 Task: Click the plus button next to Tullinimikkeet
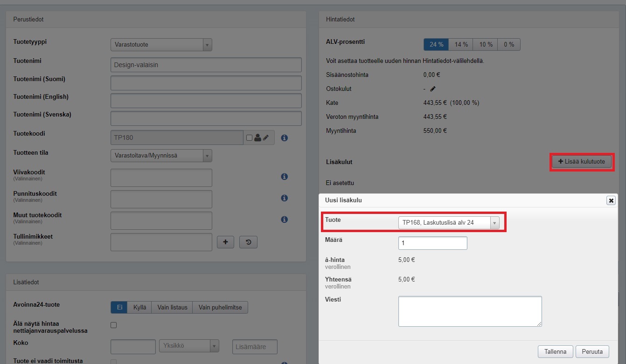226,242
